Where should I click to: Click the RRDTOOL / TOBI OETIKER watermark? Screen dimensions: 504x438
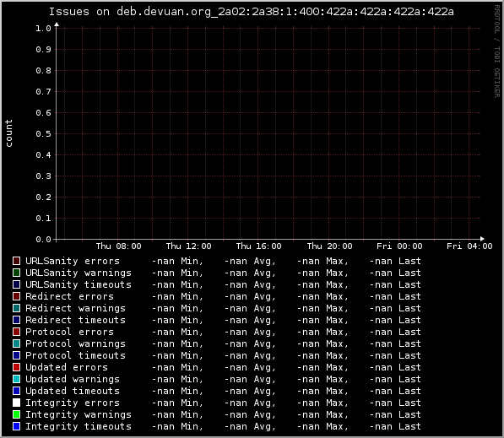point(497,51)
